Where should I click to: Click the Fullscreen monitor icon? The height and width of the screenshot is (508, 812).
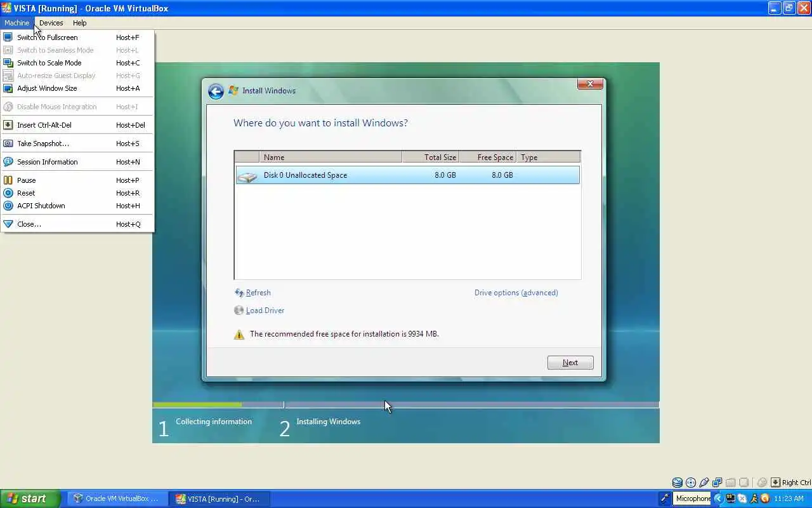(x=8, y=37)
